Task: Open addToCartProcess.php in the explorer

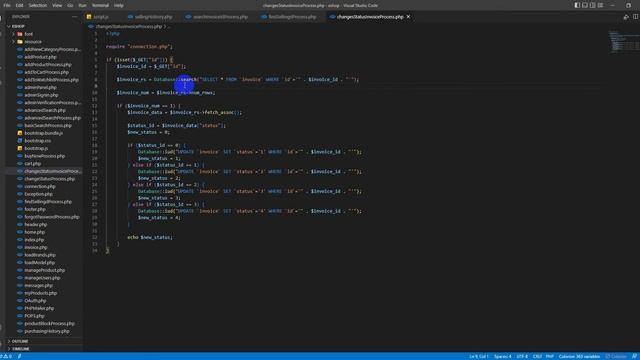Action: pos(46,72)
